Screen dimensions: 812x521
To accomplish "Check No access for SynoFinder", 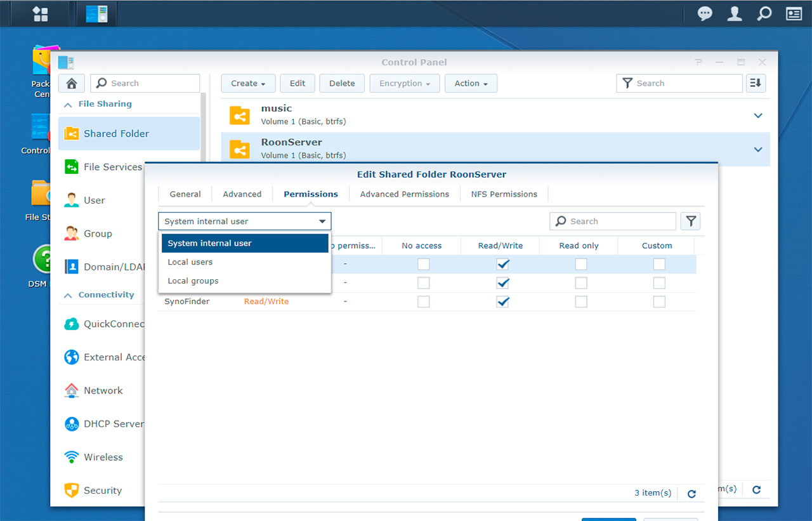I will pos(423,301).
